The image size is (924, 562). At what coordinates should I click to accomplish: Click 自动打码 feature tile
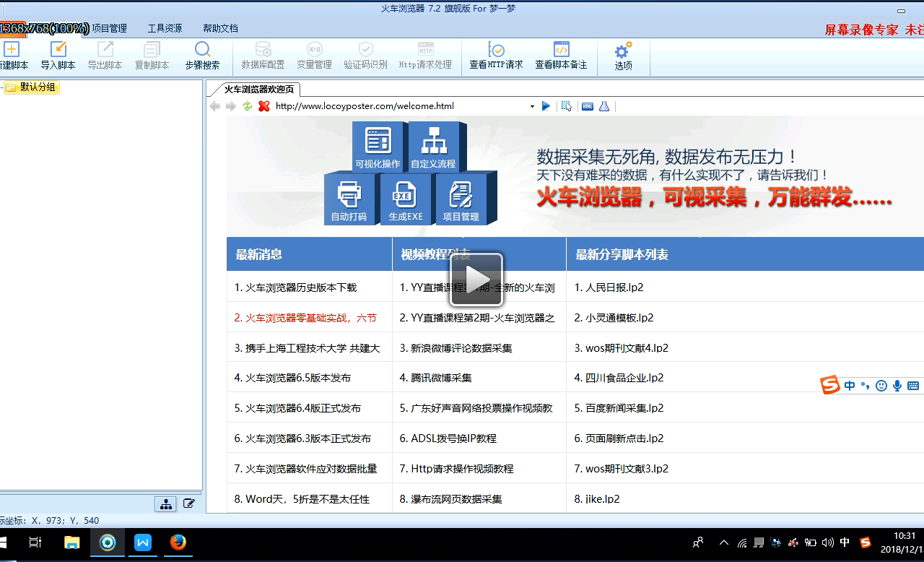[349, 199]
